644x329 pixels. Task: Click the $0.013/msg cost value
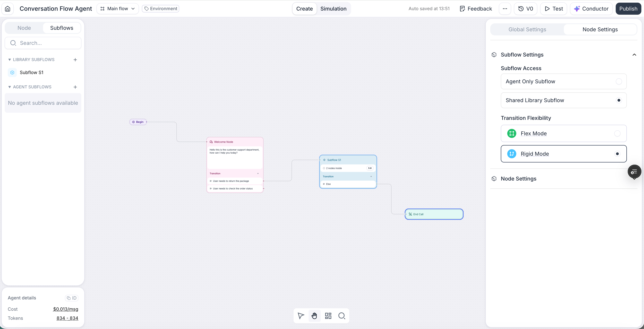[x=65, y=309]
